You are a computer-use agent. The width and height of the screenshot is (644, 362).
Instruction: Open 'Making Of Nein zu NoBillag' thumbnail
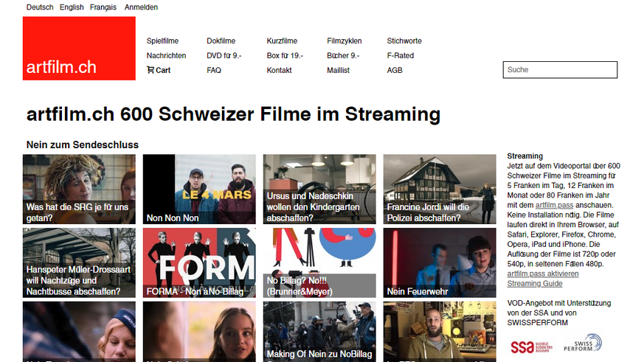pos(319,332)
